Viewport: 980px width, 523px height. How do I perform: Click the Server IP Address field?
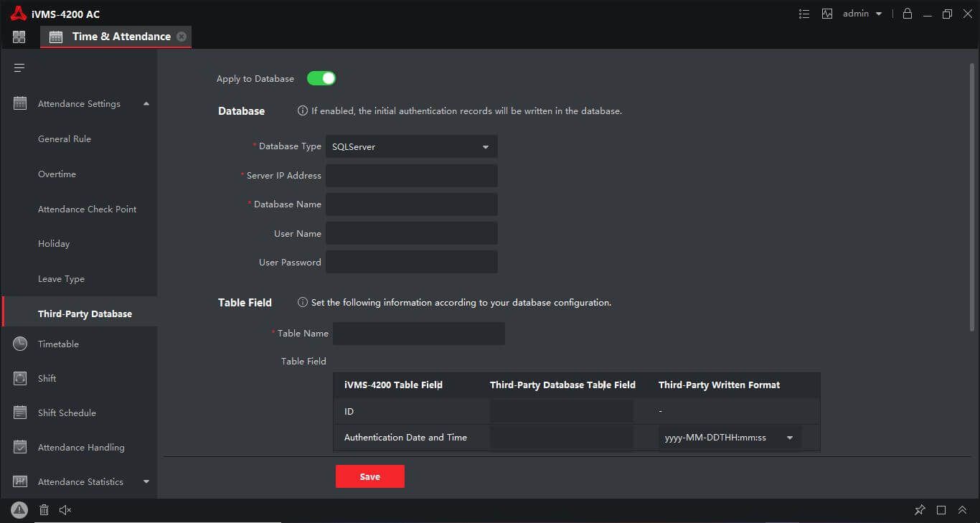point(411,176)
